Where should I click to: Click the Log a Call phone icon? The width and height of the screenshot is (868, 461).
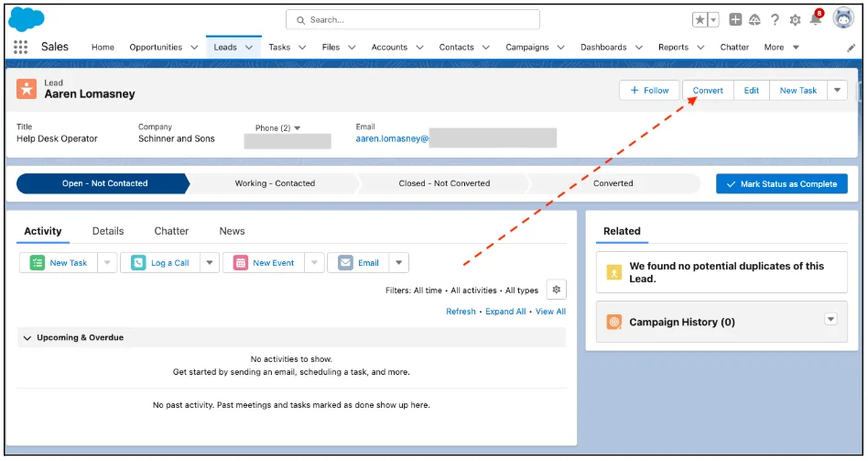(138, 263)
